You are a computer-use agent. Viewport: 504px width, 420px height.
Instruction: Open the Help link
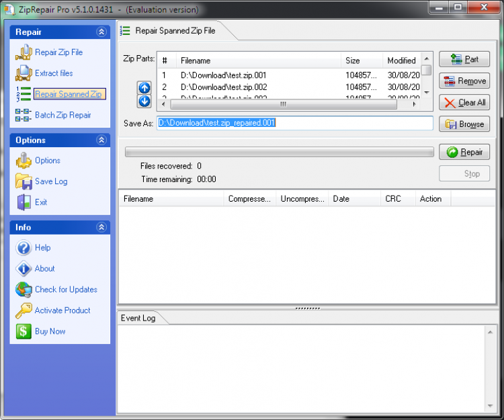tap(43, 248)
